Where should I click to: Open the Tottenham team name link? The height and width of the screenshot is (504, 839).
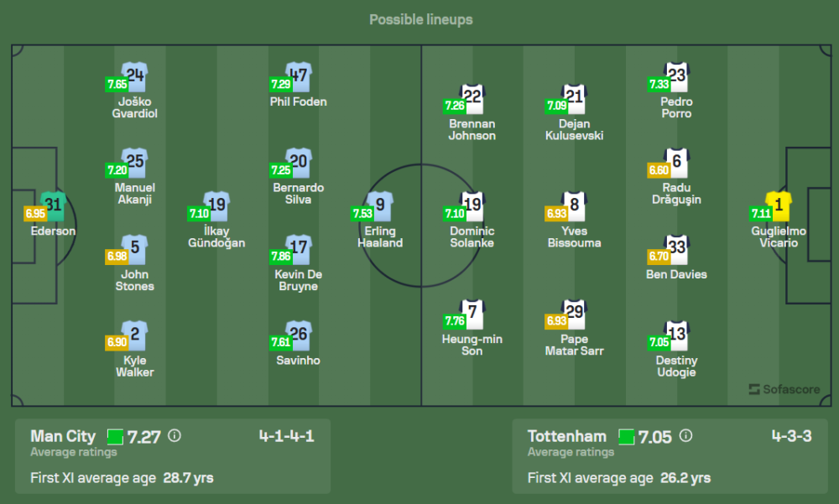pos(566,436)
